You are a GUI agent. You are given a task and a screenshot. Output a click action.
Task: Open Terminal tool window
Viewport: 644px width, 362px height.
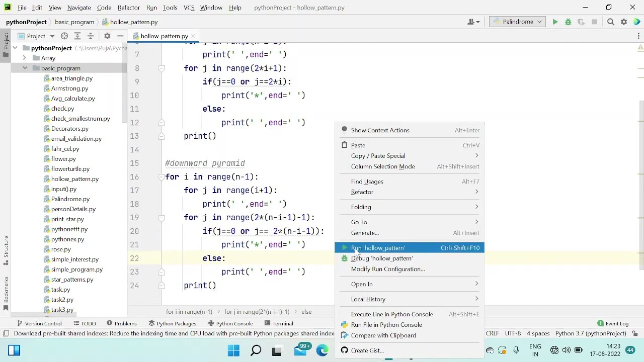[278, 324]
